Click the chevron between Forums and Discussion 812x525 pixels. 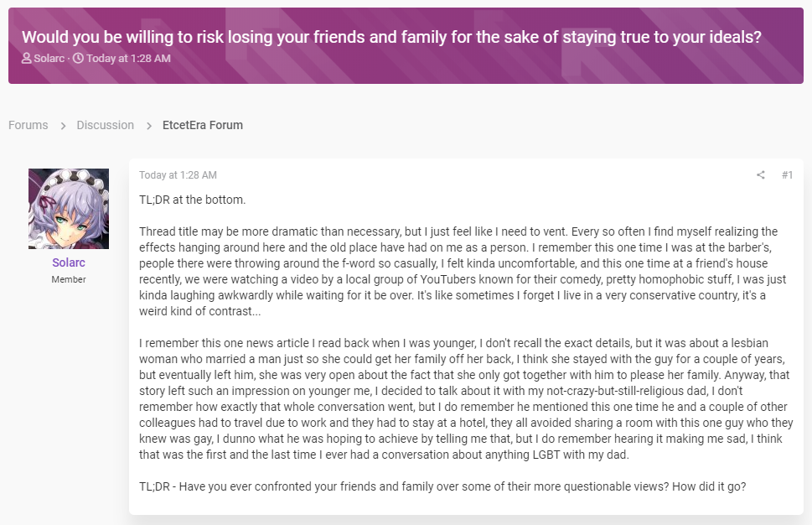tap(63, 126)
